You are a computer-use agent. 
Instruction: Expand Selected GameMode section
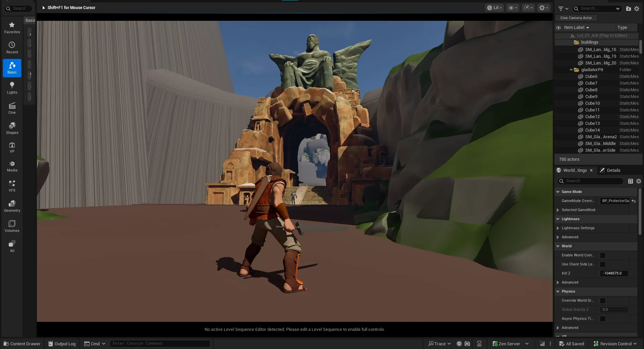click(558, 210)
